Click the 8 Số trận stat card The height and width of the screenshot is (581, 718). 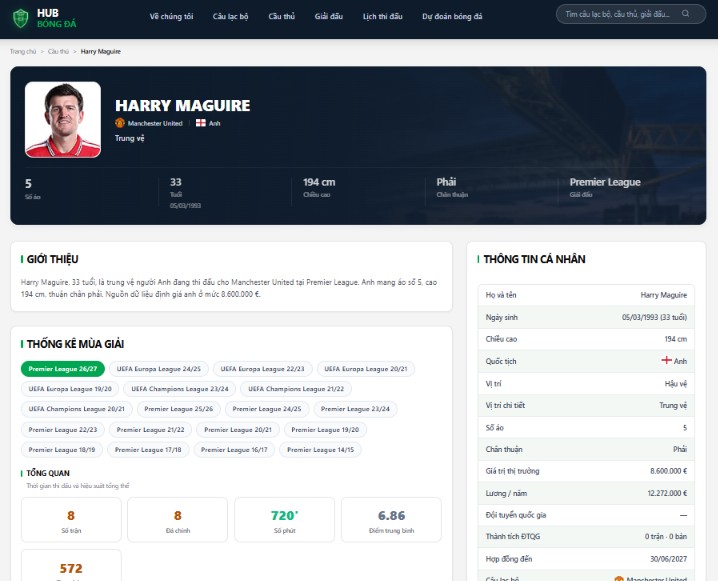71,520
